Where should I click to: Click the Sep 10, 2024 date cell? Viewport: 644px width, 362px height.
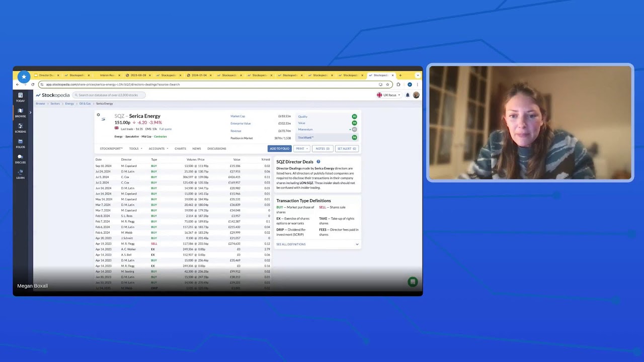coord(104,166)
